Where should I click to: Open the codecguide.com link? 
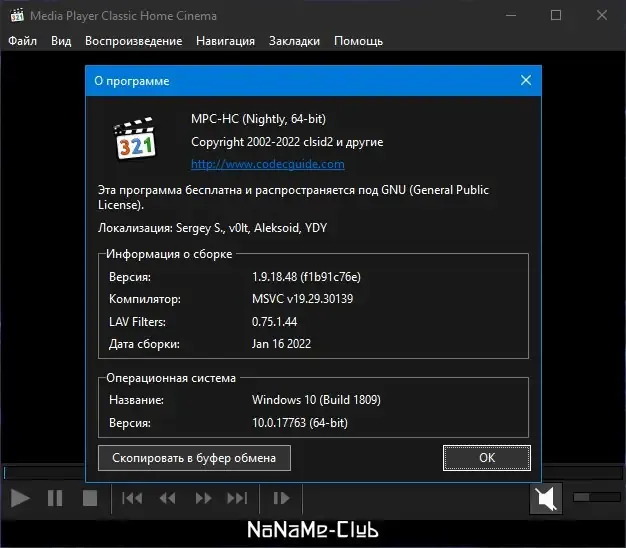point(267,164)
